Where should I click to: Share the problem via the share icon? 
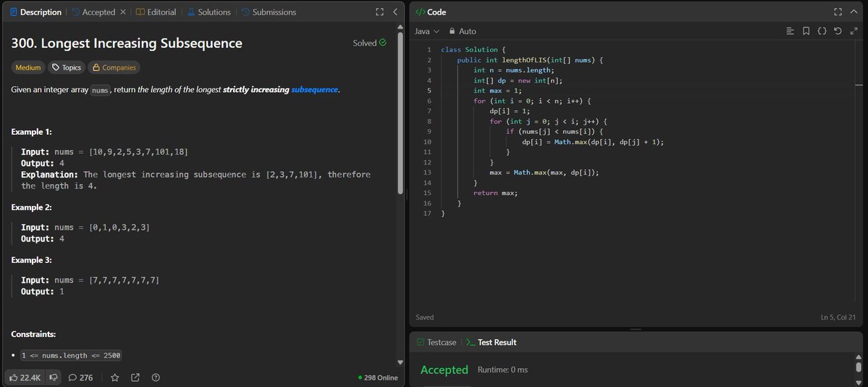tap(135, 378)
